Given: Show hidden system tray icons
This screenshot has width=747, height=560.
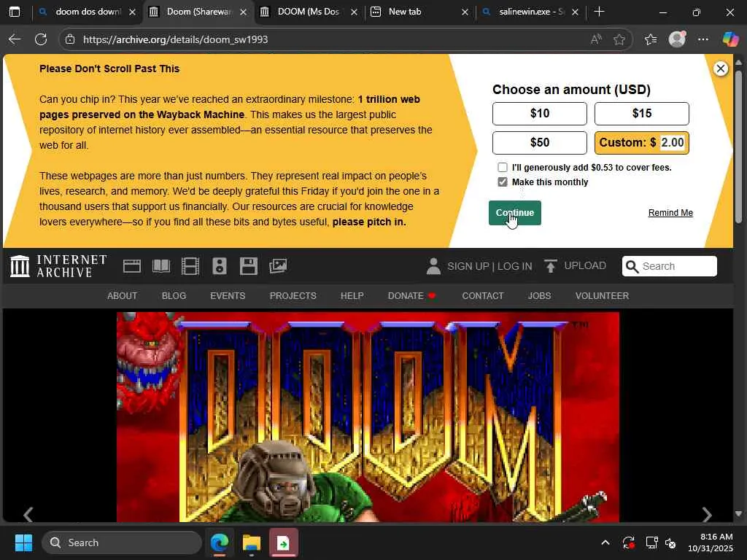Looking at the screenshot, I should (x=605, y=542).
